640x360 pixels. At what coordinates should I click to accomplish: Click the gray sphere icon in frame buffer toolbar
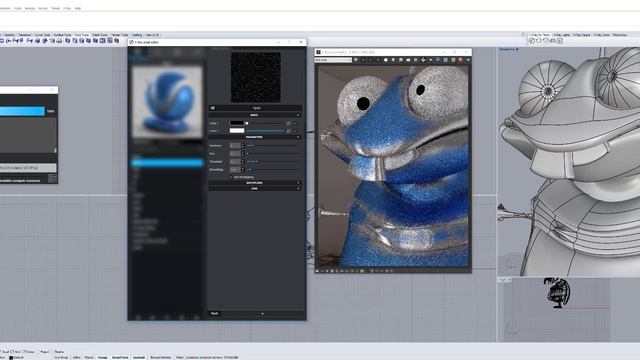tap(393, 60)
